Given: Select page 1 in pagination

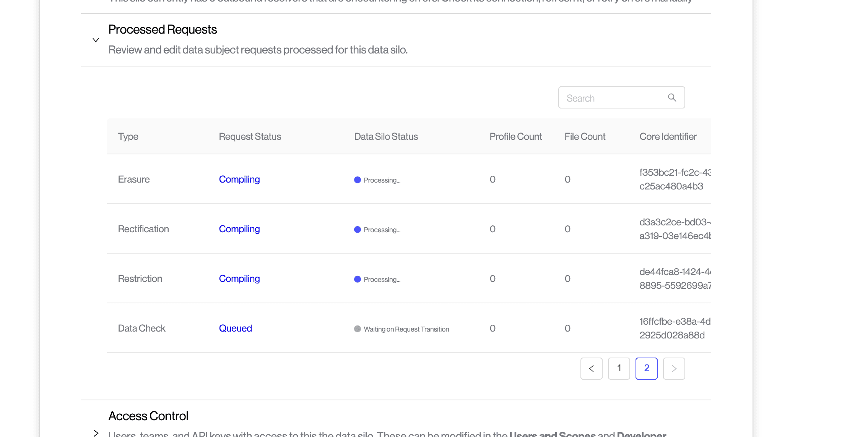Looking at the screenshot, I should [619, 369].
